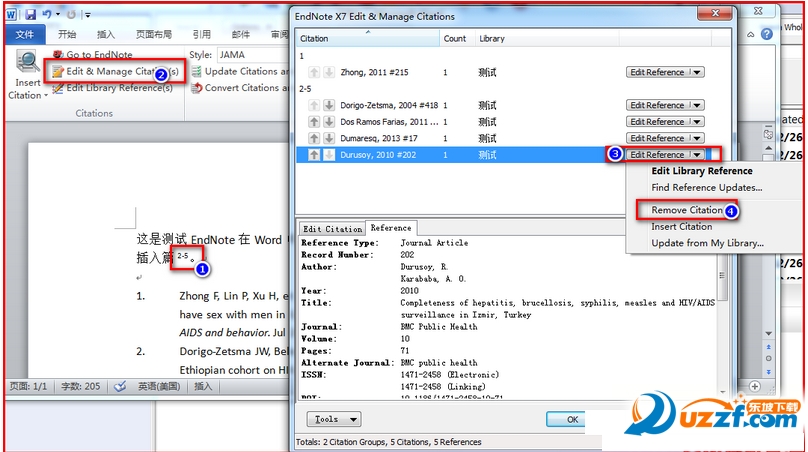Click Update Citations and Bibliography
The height and width of the screenshot is (452, 808).
click(240, 71)
